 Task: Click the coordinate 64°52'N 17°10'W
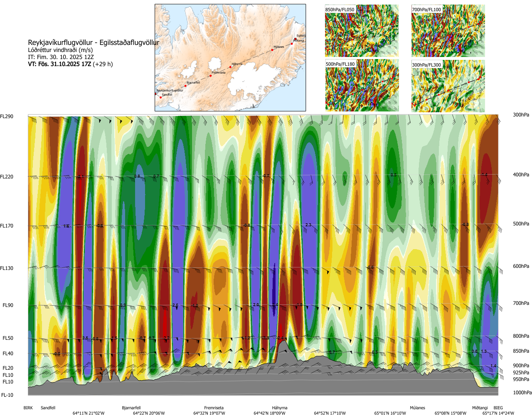[330, 413]
